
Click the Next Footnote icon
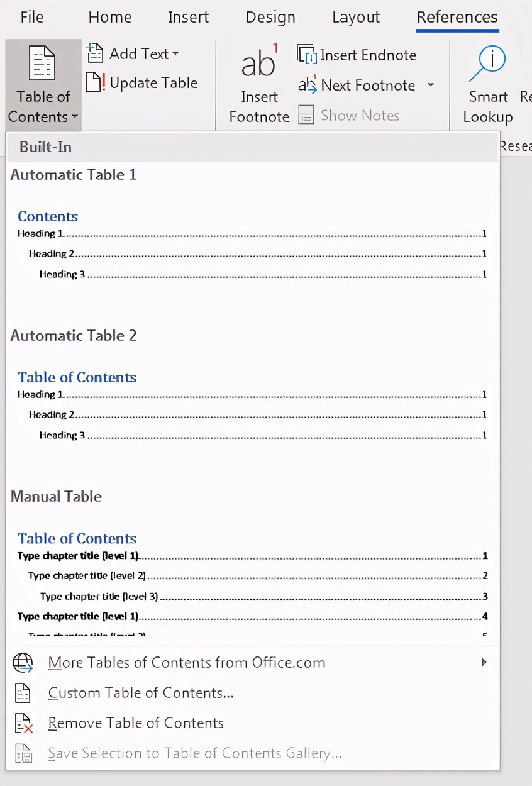(308, 84)
